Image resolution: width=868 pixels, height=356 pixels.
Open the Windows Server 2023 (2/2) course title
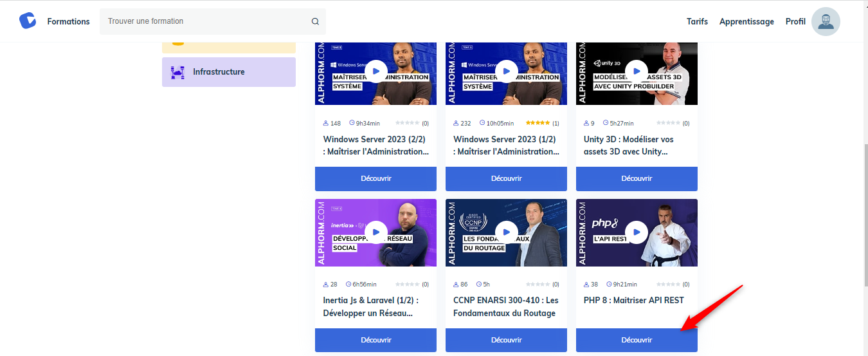click(x=375, y=145)
